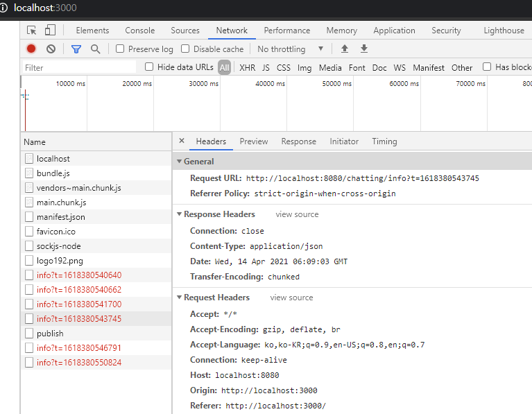Click file icon next to main.chunk.js
Viewport: 532px width, 414px height.
[29, 202]
